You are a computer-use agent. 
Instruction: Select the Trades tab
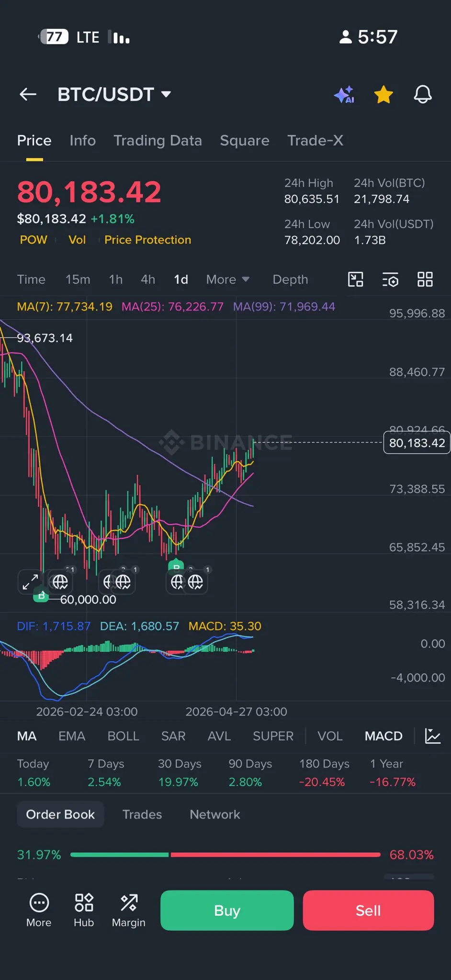pos(142,814)
